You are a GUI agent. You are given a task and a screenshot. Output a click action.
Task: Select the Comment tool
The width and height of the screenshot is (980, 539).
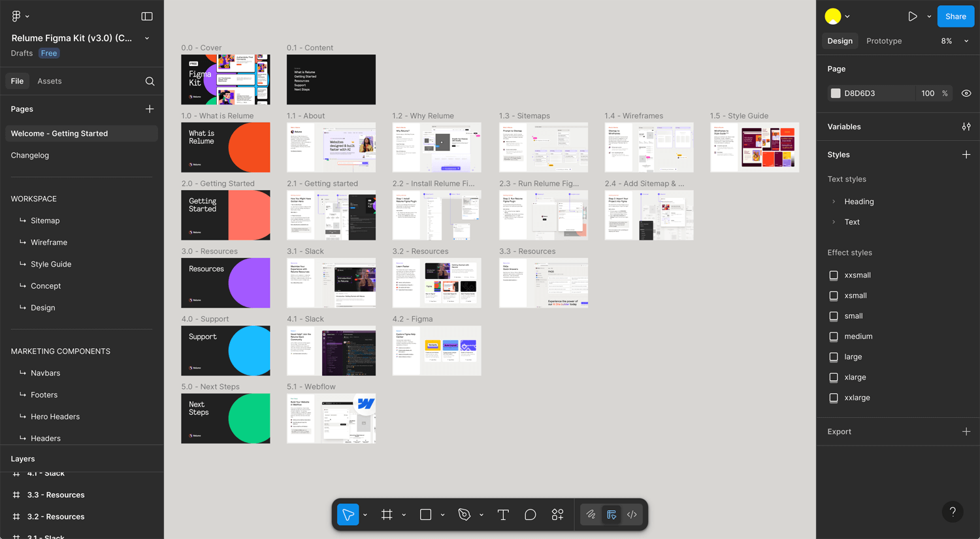point(531,515)
